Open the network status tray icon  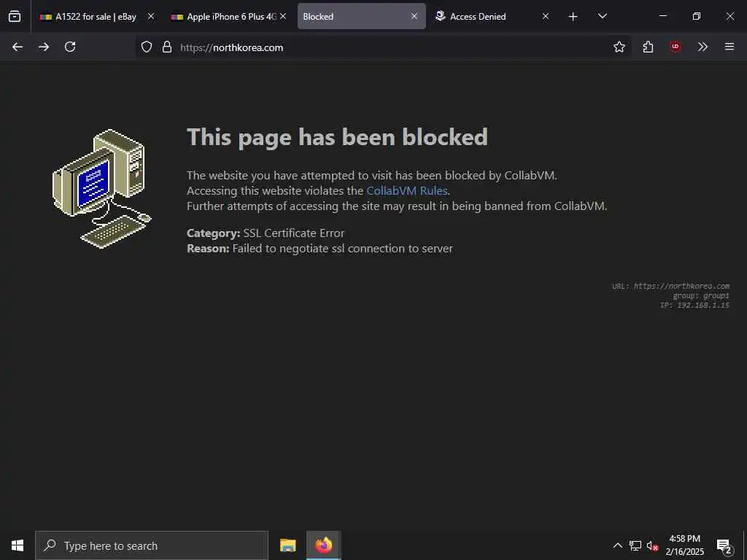(635, 545)
